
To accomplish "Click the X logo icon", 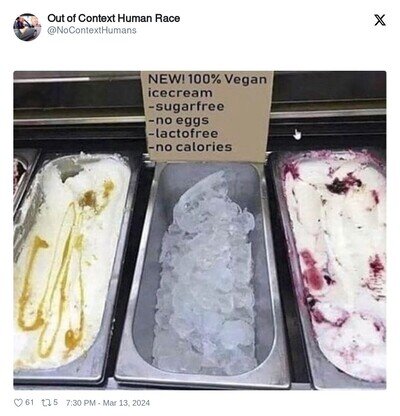I will click(x=380, y=20).
